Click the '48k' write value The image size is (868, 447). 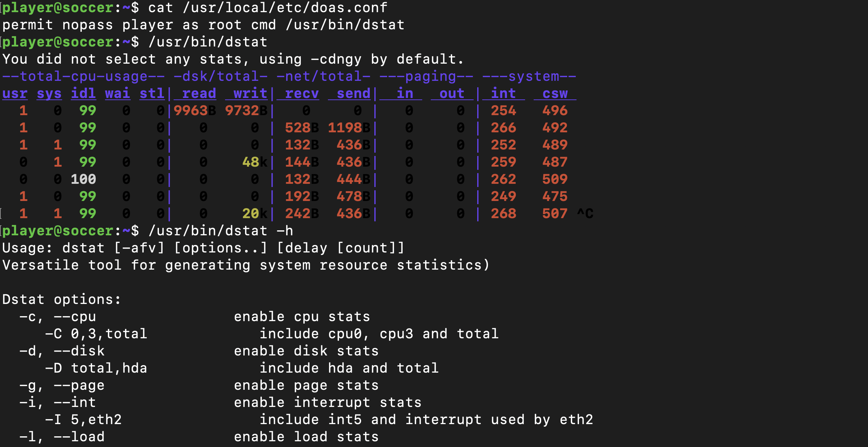255,162
